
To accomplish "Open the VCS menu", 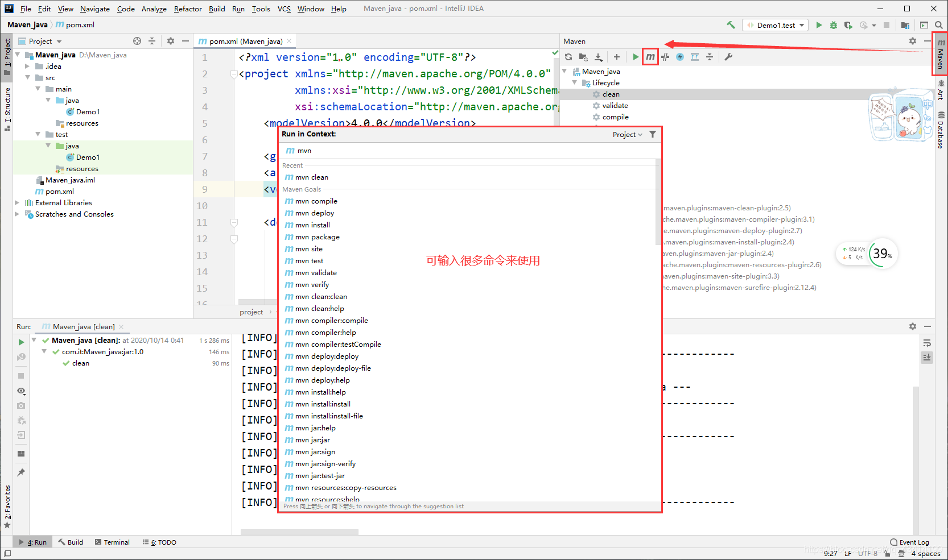I will (284, 9).
